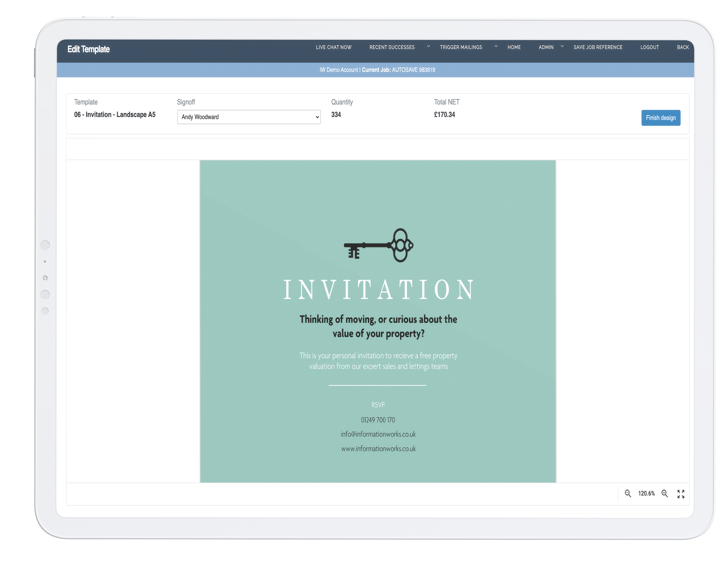Click the zoom in magnifier icon
Screen dimensions: 728x575
(x=664, y=493)
